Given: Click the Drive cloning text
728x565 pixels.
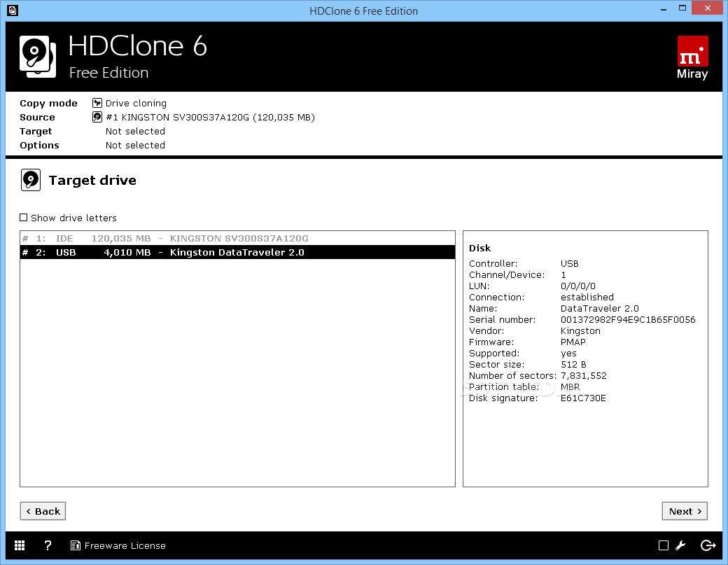Looking at the screenshot, I should [x=136, y=103].
